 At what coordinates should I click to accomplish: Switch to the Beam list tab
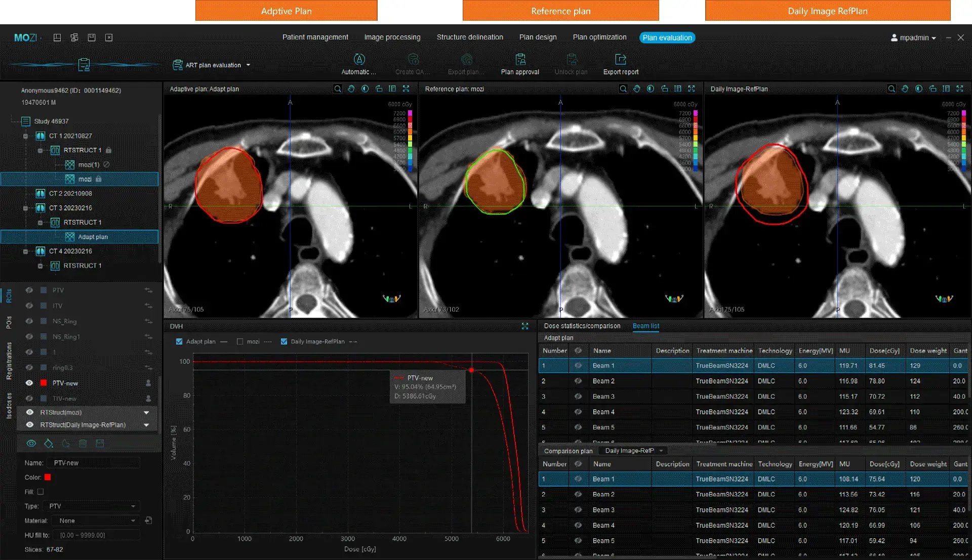coord(645,326)
